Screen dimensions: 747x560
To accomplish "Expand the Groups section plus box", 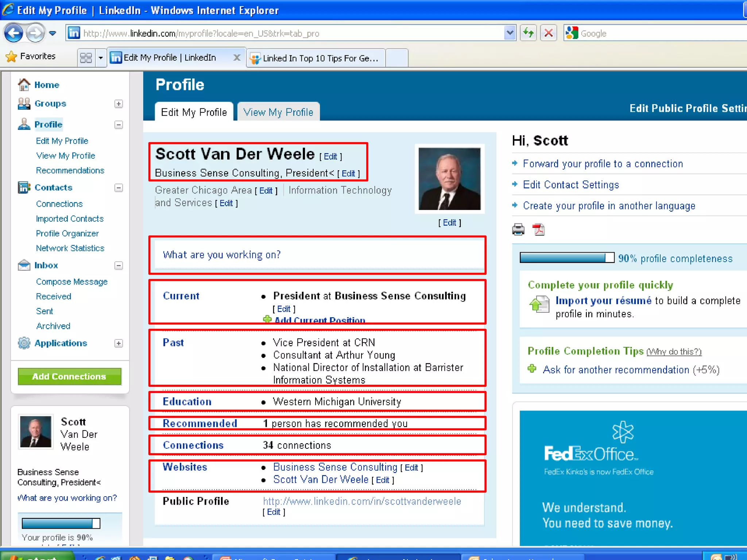I will click(119, 104).
